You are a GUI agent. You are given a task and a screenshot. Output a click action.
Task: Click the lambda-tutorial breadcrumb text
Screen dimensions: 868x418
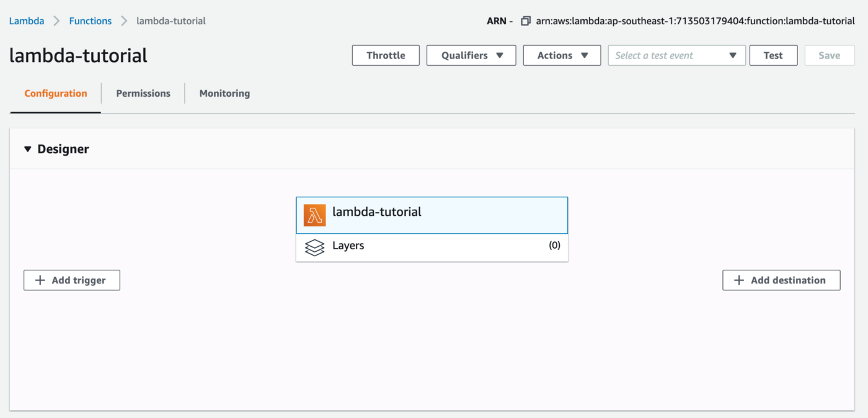171,21
